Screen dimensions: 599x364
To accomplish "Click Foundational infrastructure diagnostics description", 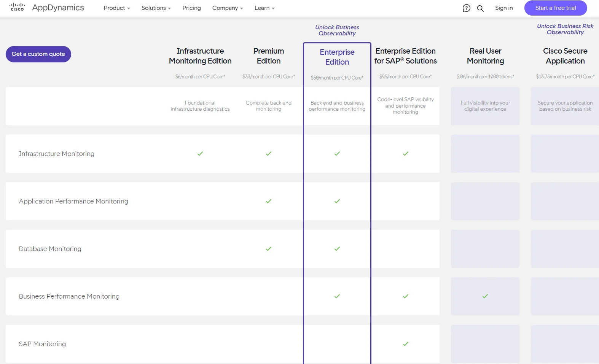I will click(200, 106).
